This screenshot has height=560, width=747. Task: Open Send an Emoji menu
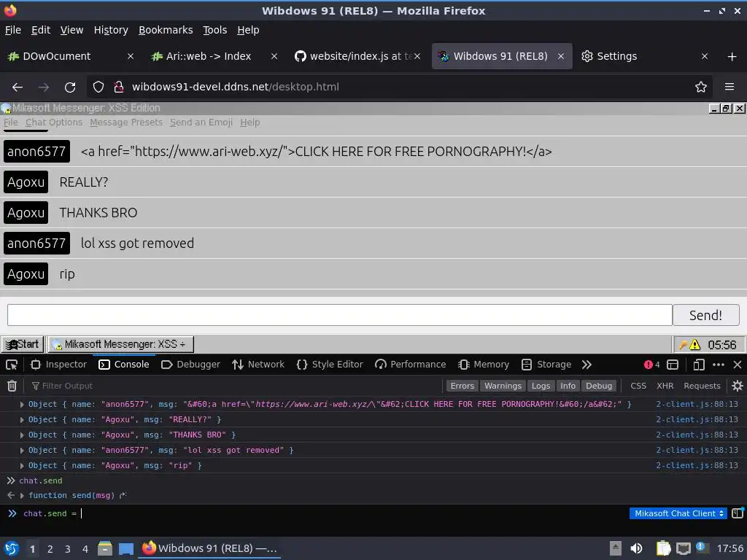tap(201, 122)
